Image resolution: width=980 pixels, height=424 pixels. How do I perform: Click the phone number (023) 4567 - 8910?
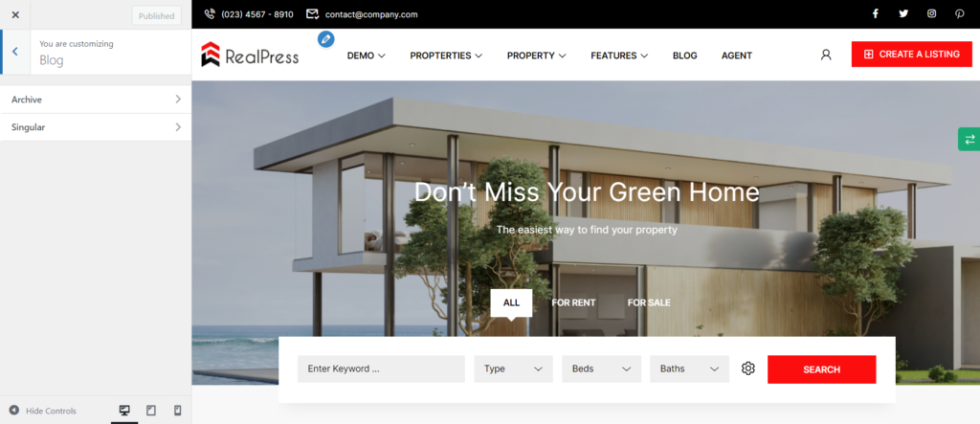coord(256,14)
